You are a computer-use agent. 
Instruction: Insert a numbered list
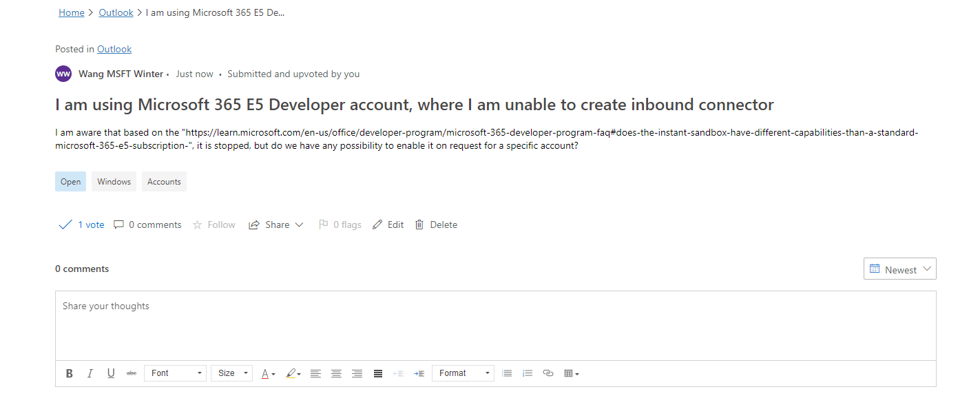coord(528,373)
